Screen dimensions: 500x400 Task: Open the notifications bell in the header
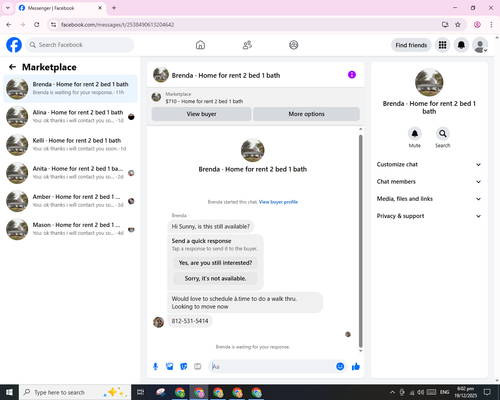click(x=461, y=45)
